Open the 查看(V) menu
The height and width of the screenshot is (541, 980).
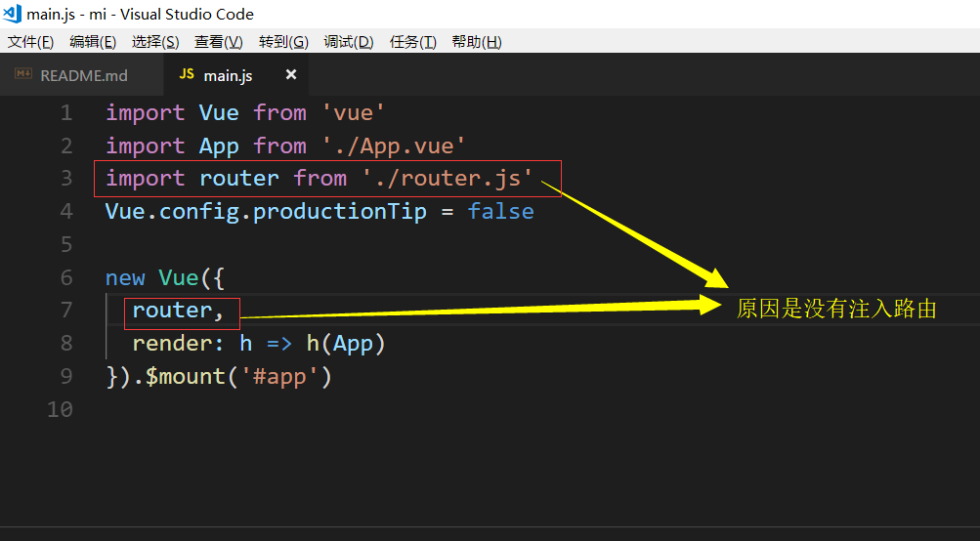pos(218,42)
